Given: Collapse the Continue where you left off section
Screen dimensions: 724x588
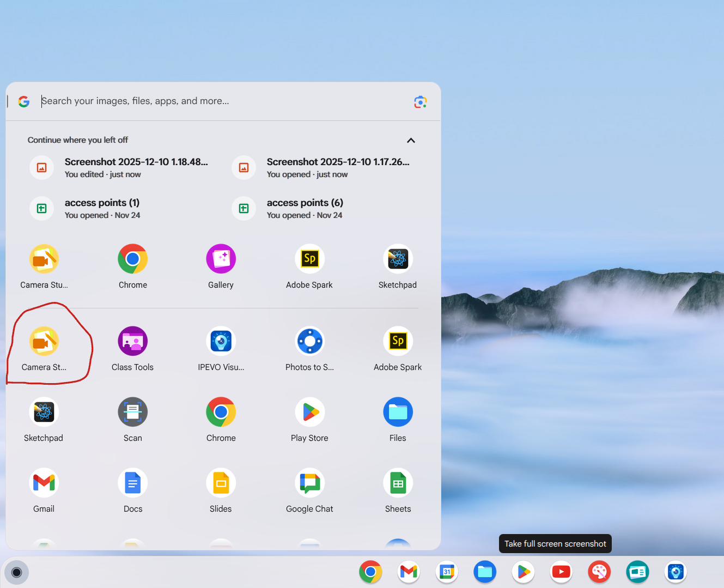Looking at the screenshot, I should coord(411,141).
